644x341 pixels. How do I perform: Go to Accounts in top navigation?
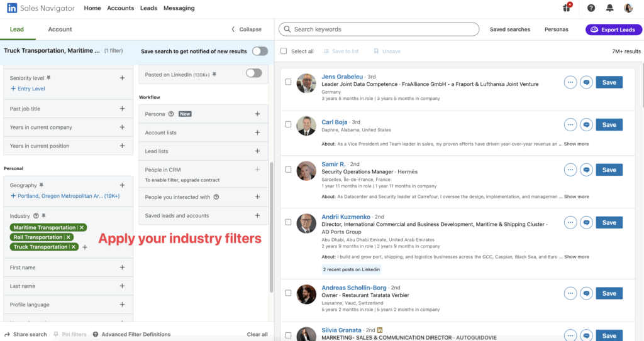click(120, 8)
